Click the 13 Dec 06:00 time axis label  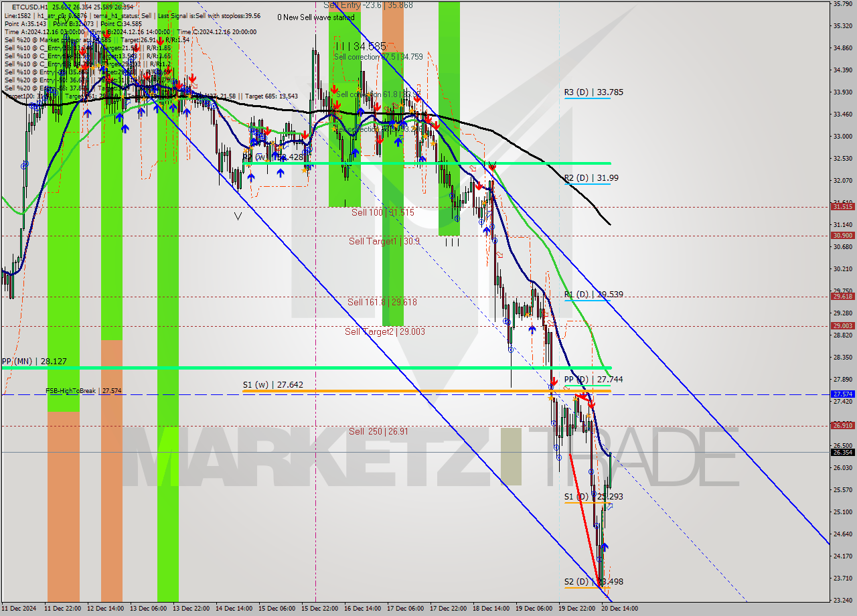147,609
